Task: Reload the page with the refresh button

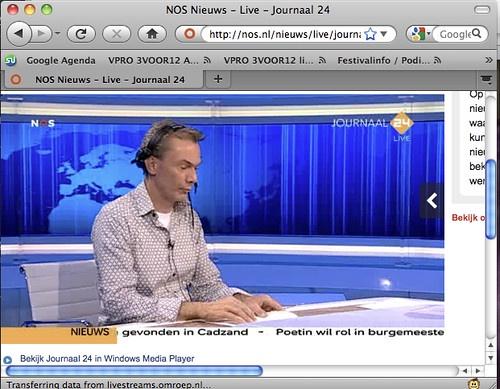Action: (x=81, y=34)
